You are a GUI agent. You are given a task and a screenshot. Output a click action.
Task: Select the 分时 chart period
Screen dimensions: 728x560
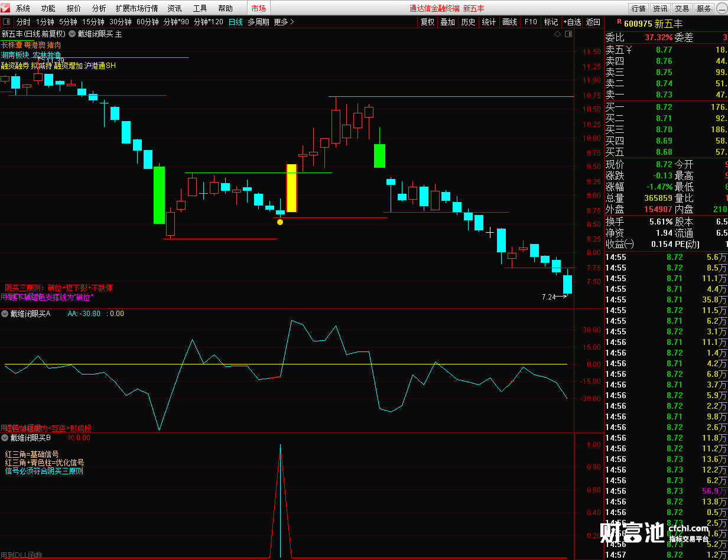(x=23, y=22)
